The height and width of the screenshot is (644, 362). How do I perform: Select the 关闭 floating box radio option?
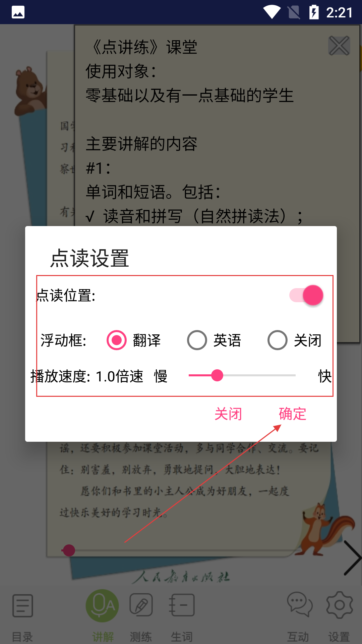[x=277, y=340]
